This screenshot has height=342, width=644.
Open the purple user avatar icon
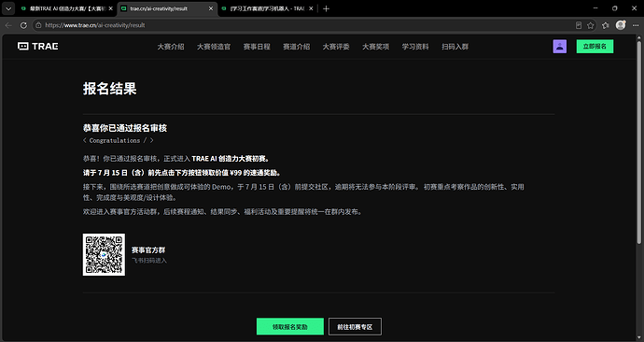click(559, 47)
